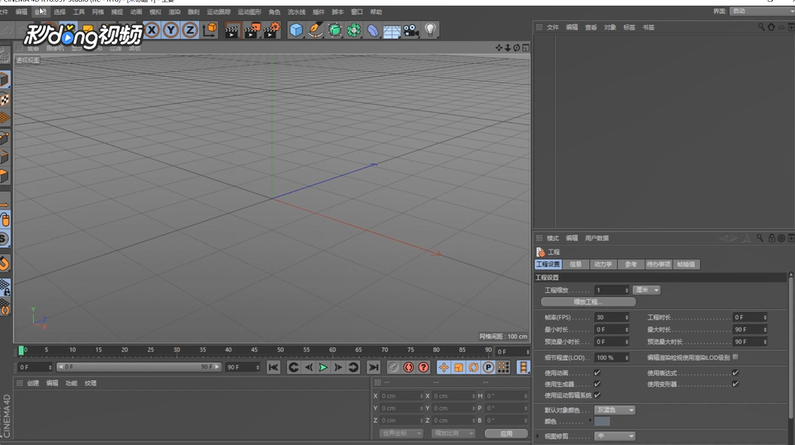The width and height of the screenshot is (795, 445).
Task: Open 用户数据 menu in Attribute Manager
Action: click(x=597, y=238)
